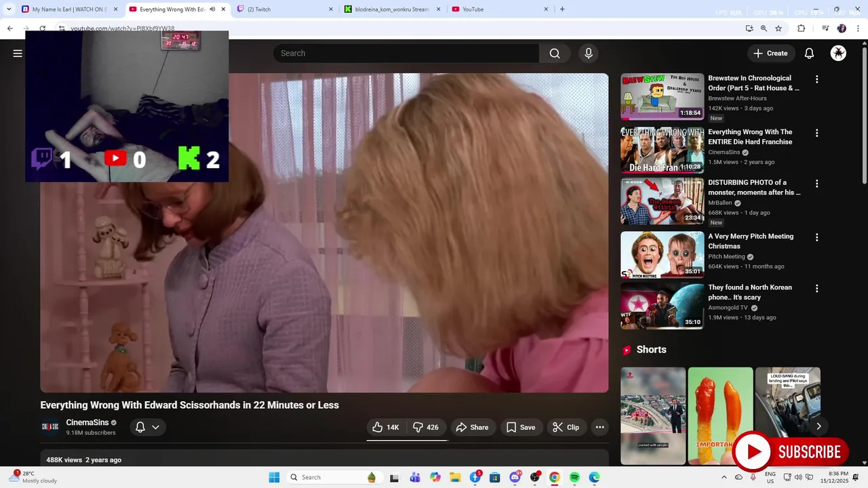Go back in the browser
Screen dimensions: 868x488
tap(9, 28)
